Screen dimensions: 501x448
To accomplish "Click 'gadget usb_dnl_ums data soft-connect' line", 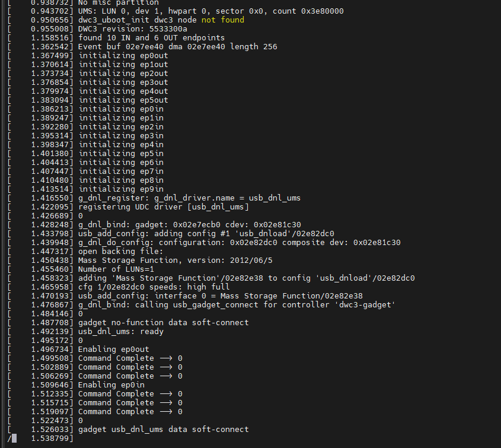I will [x=163, y=429].
